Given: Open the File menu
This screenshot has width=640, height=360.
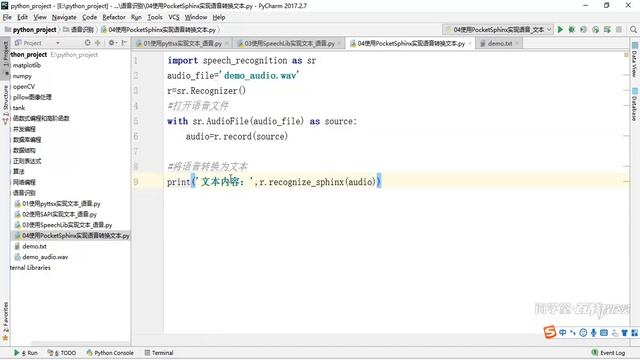Looking at the screenshot, I should click(7, 17).
